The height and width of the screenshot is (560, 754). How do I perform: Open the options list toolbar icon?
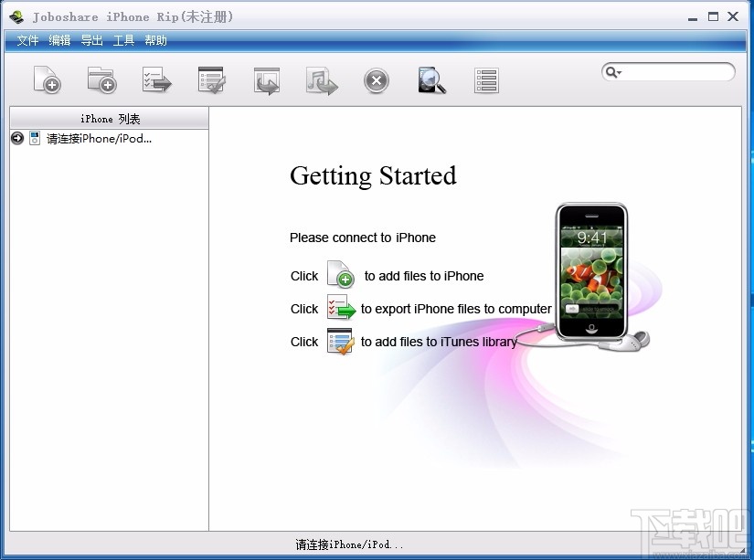[485, 80]
